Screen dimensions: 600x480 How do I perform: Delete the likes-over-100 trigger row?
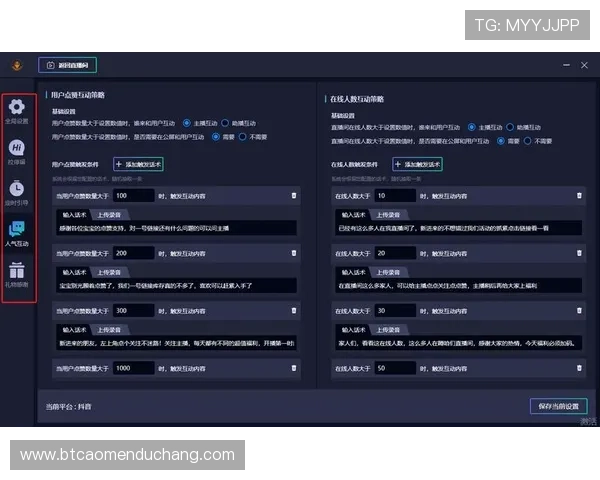point(294,196)
